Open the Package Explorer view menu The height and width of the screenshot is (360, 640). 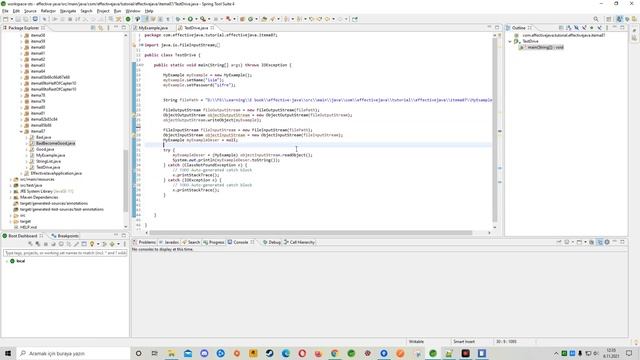click(x=108, y=28)
